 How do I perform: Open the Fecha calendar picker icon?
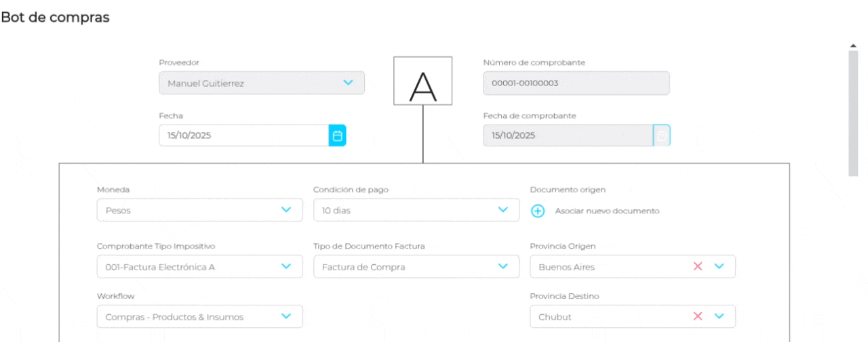[337, 135]
